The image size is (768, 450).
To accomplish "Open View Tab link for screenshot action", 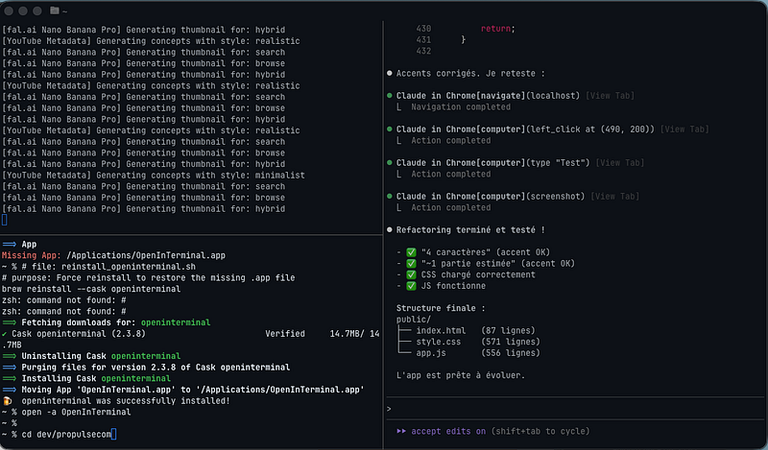I will click(615, 196).
